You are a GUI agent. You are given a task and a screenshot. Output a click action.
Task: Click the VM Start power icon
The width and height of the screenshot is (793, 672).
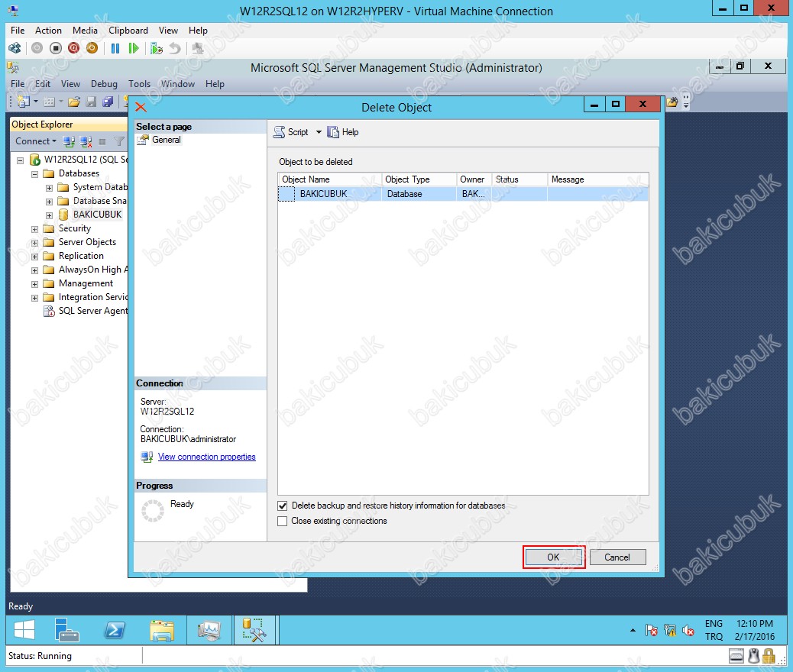tap(37, 48)
